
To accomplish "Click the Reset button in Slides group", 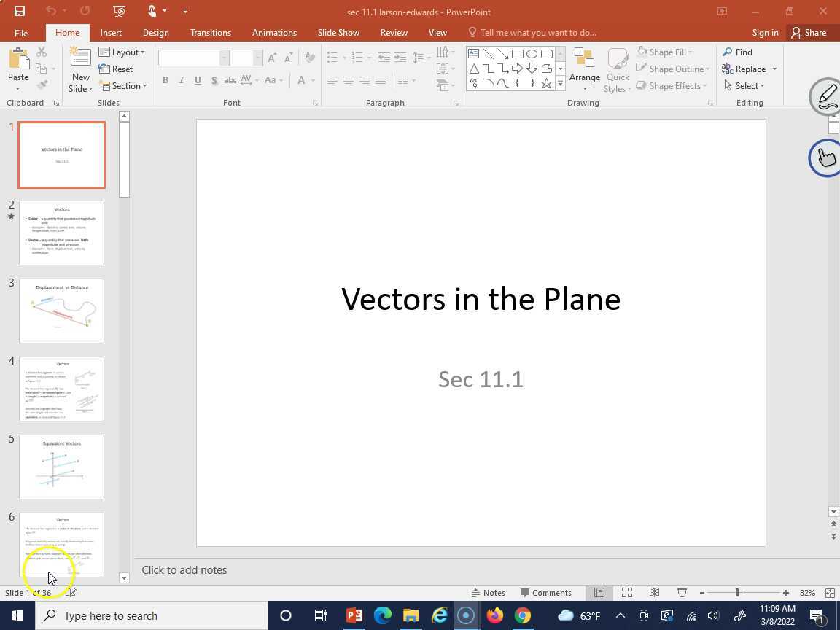I will [x=116, y=69].
